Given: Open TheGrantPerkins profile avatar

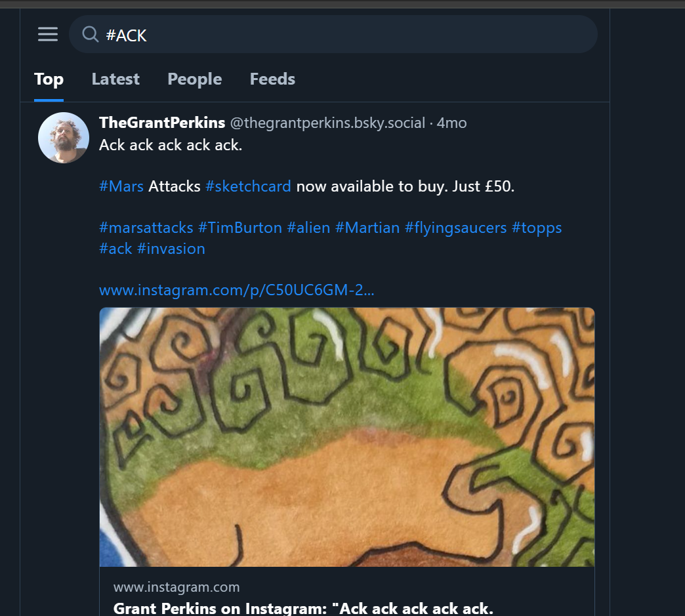Looking at the screenshot, I should pyautogui.click(x=64, y=137).
